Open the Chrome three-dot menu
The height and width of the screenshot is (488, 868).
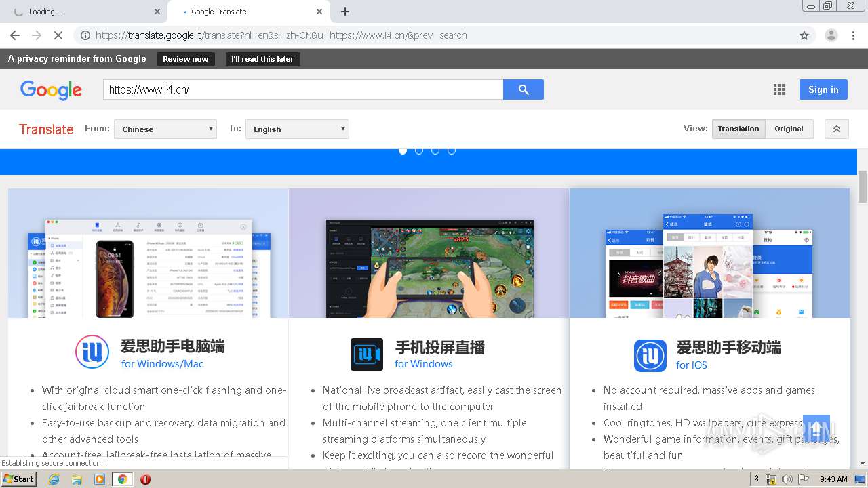pyautogui.click(x=853, y=35)
